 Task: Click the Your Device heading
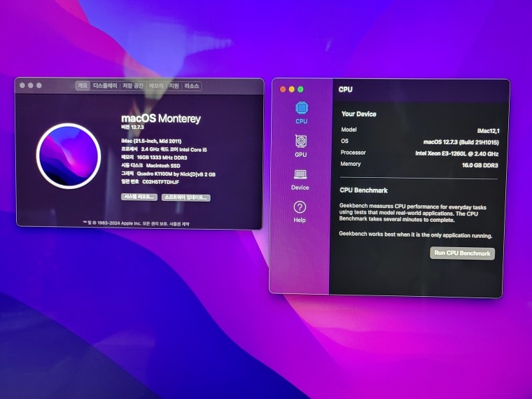(358, 114)
